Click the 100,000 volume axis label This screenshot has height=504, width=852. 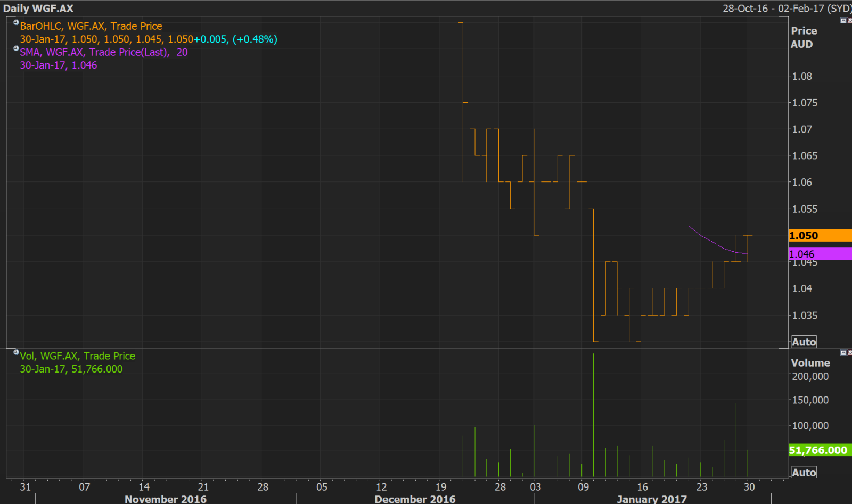pyautogui.click(x=810, y=426)
